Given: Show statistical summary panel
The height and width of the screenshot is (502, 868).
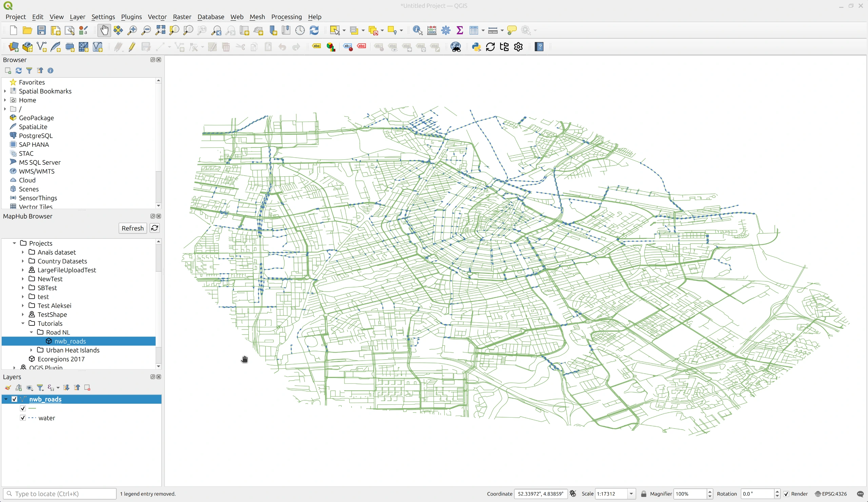Looking at the screenshot, I should [x=460, y=30].
